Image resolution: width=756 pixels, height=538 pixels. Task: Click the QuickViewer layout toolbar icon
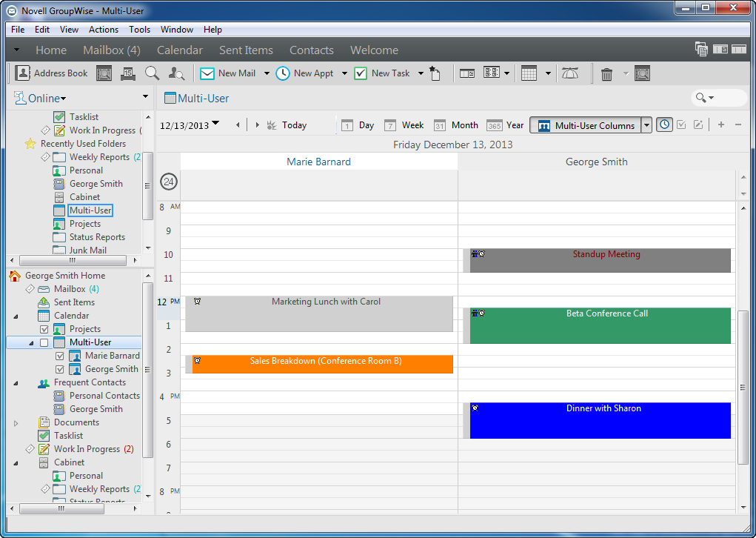click(x=466, y=73)
